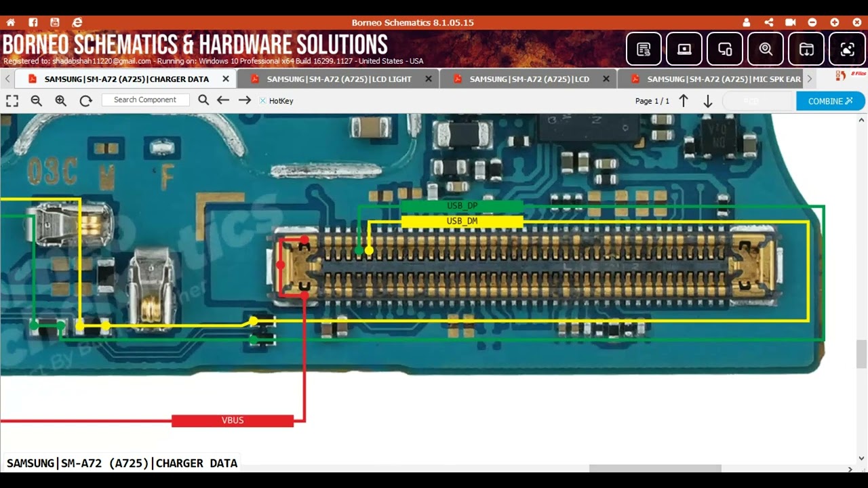Go to the next page with the down arrow
Screen dimensions: 868x488
708,101
